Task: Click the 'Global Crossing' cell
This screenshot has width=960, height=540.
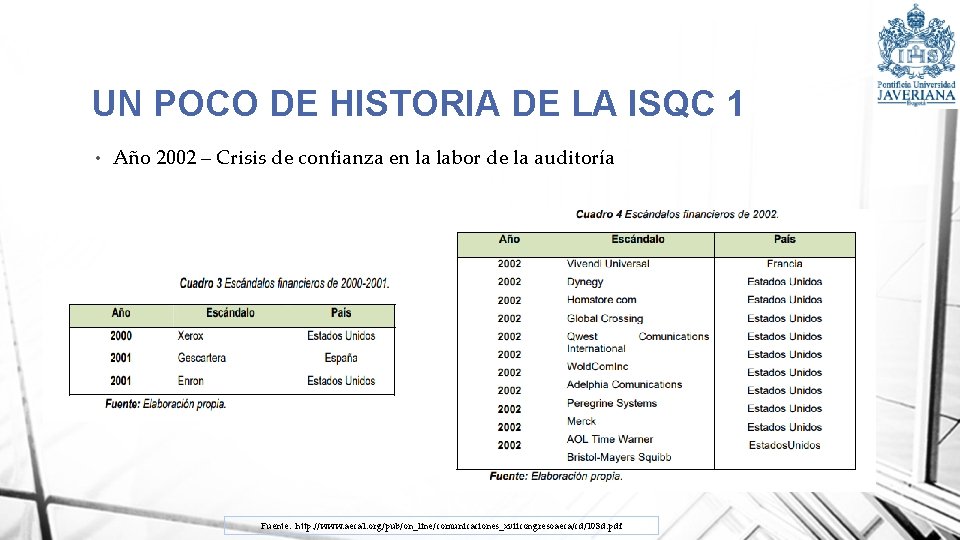Action: pyautogui.click(x=605, y=318)
